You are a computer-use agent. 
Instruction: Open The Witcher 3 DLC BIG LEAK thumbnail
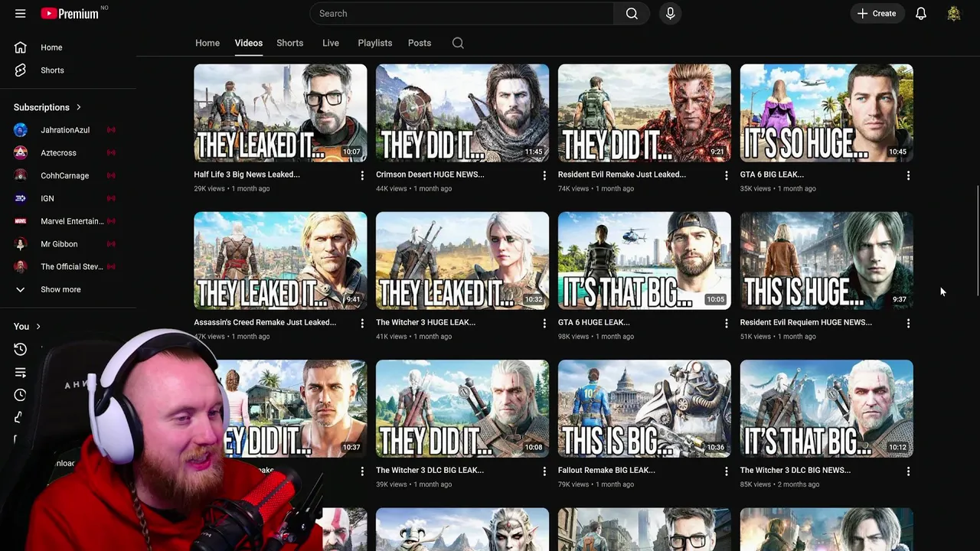462,409
